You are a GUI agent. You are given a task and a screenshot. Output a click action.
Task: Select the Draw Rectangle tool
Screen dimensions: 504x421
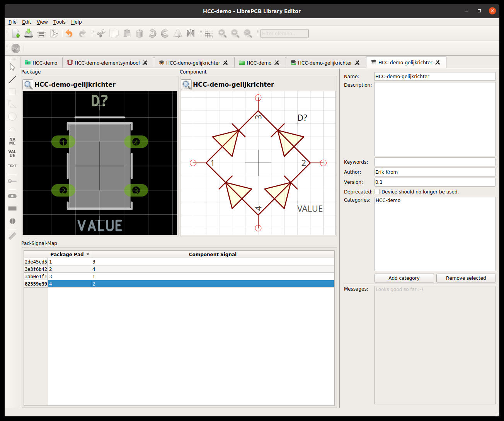(12, 92)
